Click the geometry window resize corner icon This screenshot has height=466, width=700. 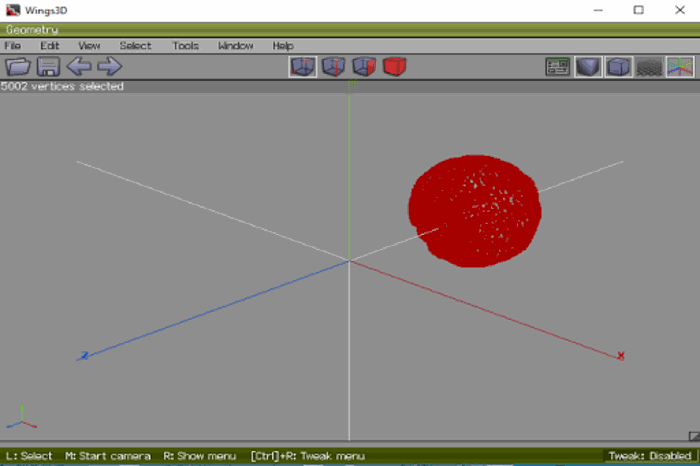(694, 436)
